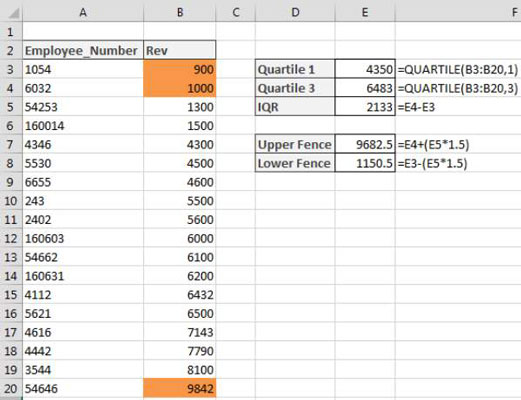Click employee number 54253
The image size is (521, 400).
point(83,107)
